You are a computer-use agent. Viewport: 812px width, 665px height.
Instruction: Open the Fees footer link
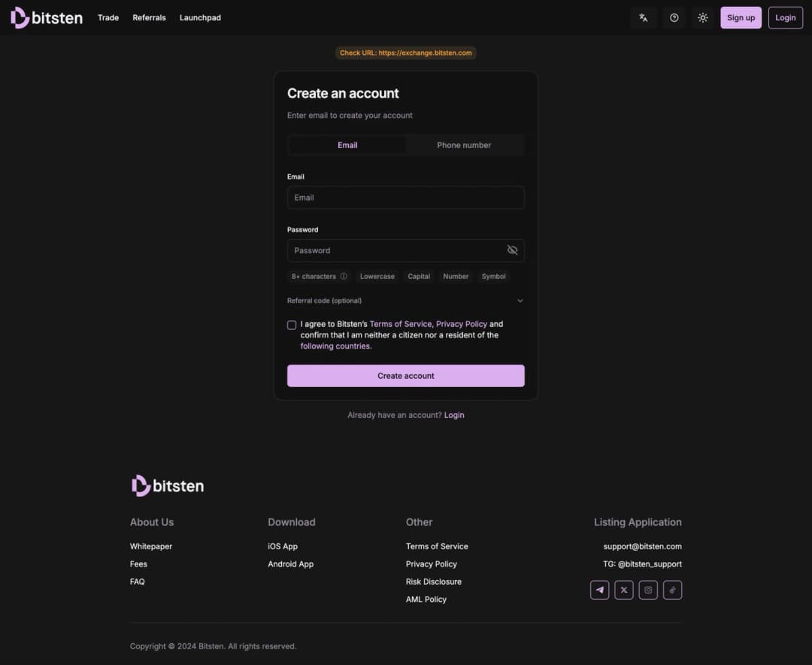(138, 564)
